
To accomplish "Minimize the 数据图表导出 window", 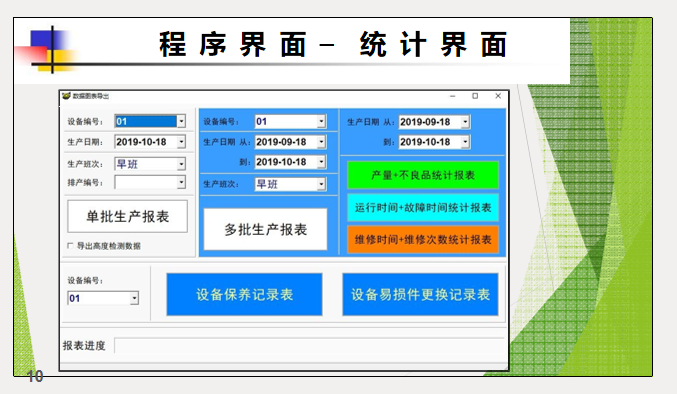I will pyautogui.click(x=452, y=96).
